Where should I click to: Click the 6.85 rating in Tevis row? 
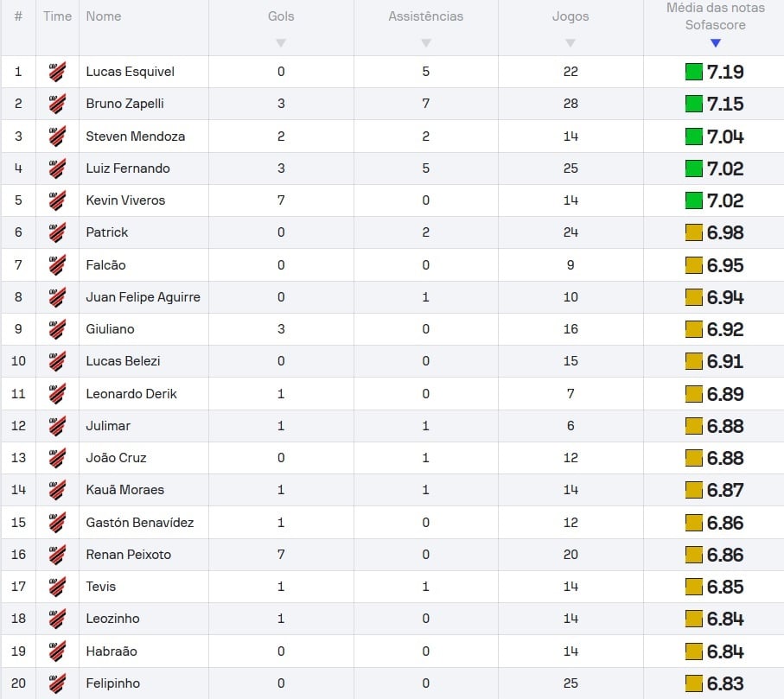click(725, 587)
